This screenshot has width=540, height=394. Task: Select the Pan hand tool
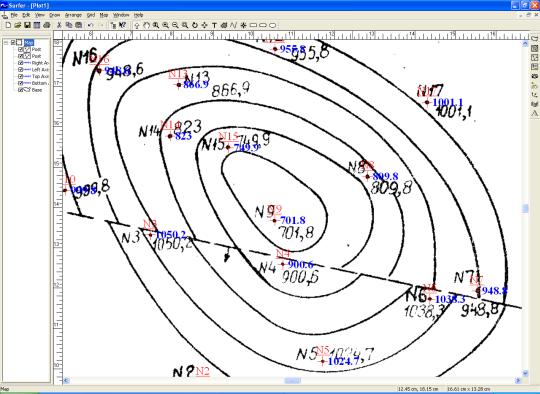tap(146, 25)
